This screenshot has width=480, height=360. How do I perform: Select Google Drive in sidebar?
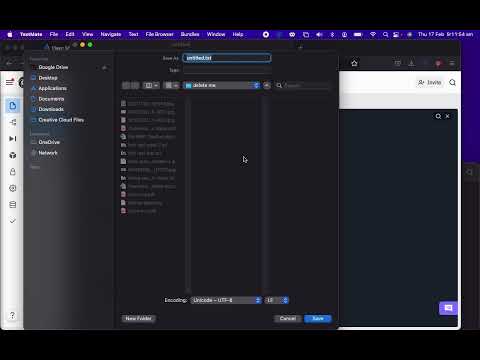coord(53,67)
